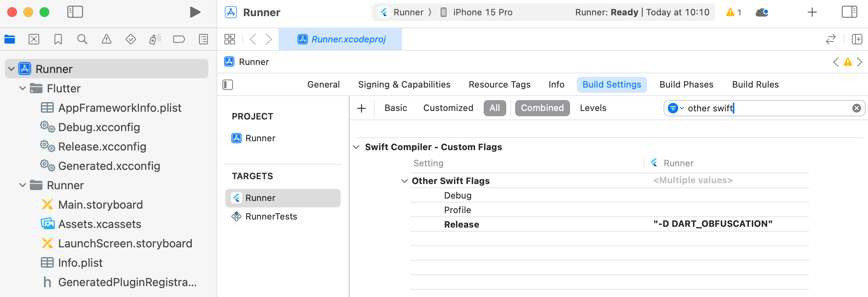
Task: Switch to Levels view
Action: click(x=593, y=108)
